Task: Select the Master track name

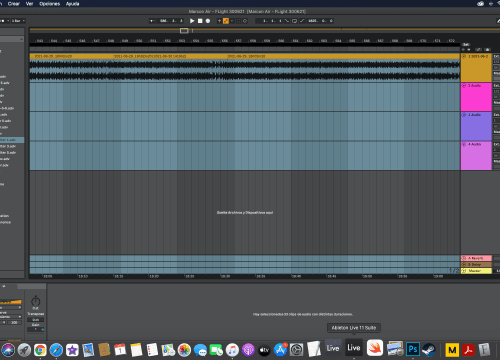Action: (x=475, y=271)
